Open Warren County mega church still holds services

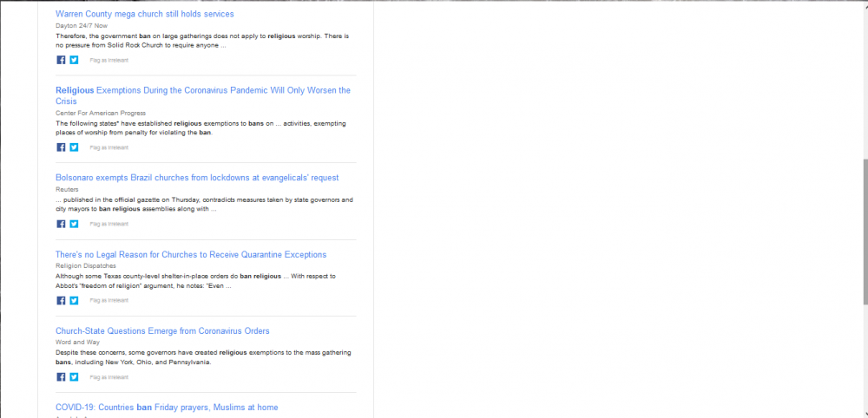(x=144, y=14)
